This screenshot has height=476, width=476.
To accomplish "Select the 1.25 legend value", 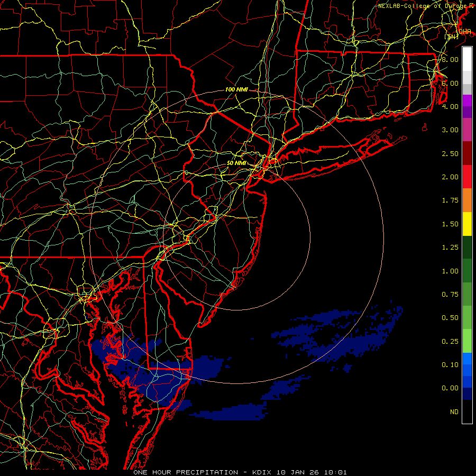I will pyautogui.click(x=450, y=248).
